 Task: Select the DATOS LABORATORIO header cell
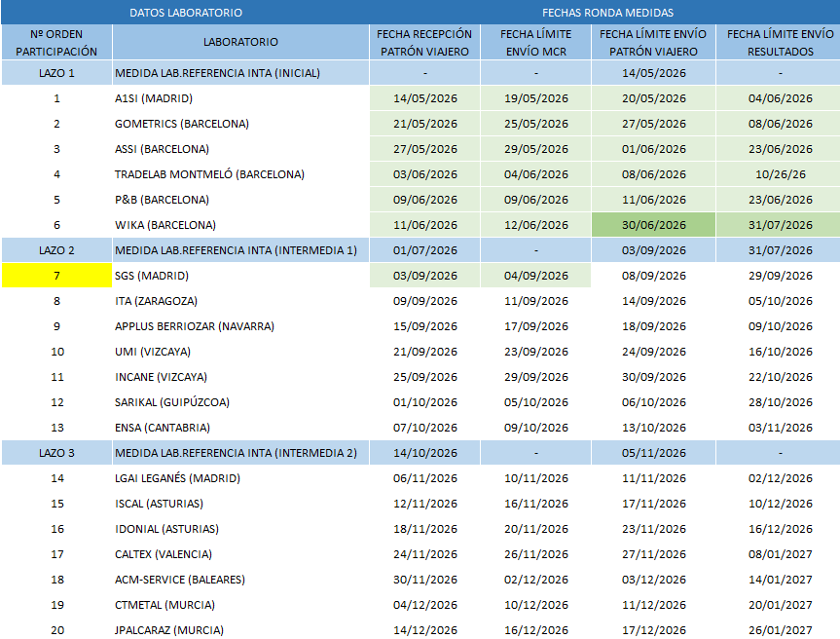point(185,13)
